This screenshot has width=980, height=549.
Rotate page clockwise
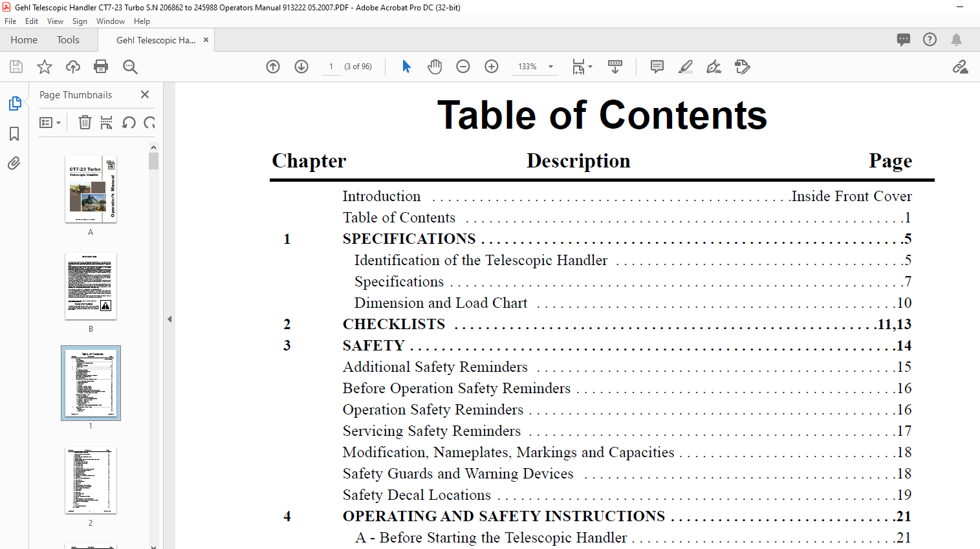tap(149, 122)
